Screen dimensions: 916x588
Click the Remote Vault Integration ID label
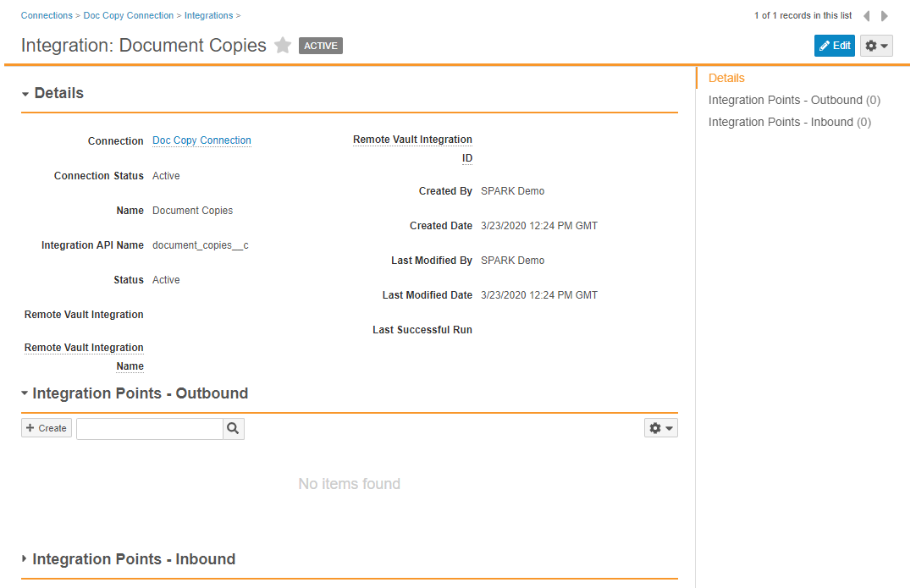click(412, 148)
